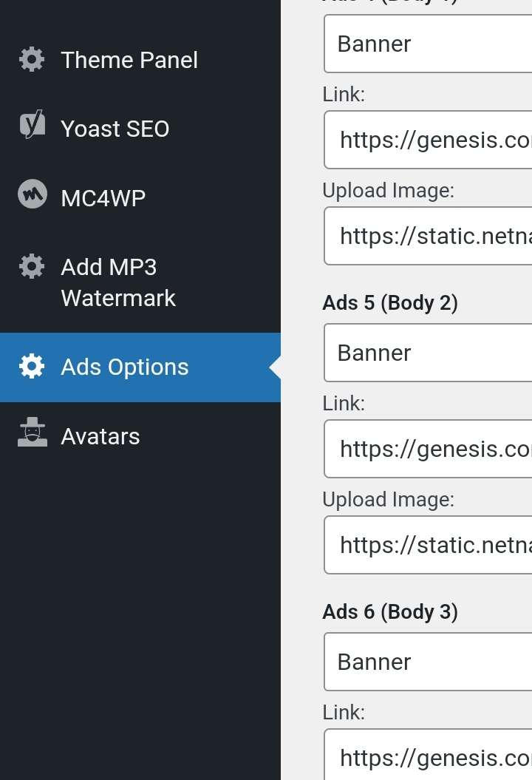
Task: Click the Avatars person icon
Action: 33,432
